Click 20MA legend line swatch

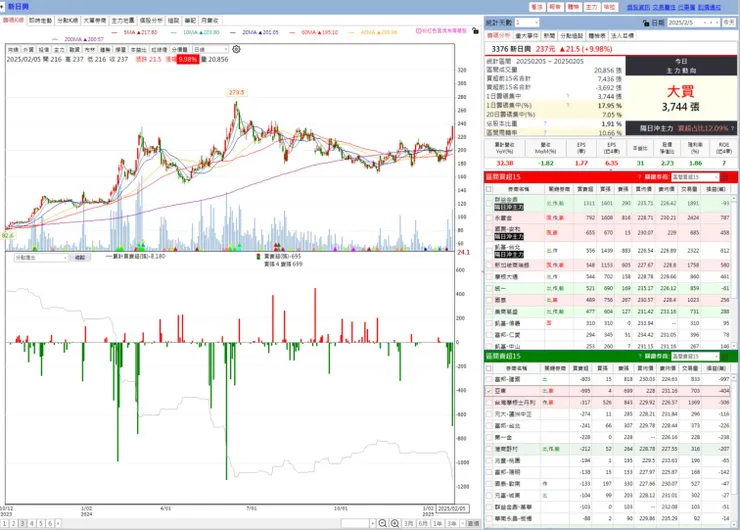[x=233, y=32]
